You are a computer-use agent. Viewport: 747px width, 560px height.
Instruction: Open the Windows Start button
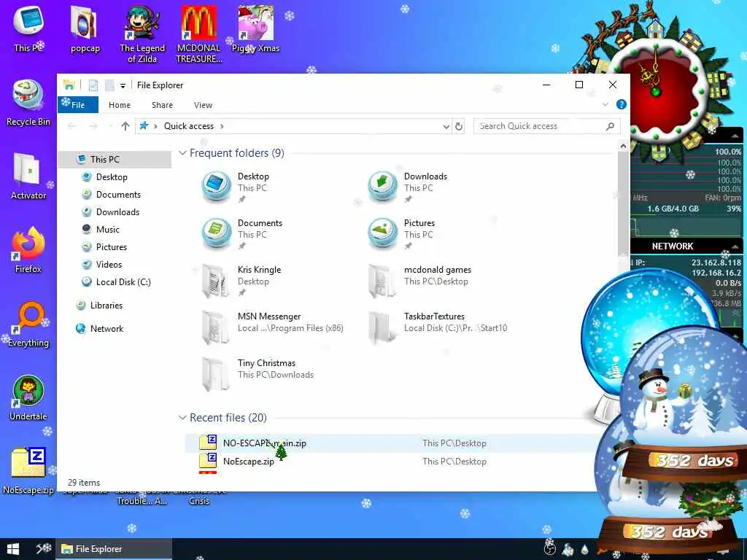(13, 549)
